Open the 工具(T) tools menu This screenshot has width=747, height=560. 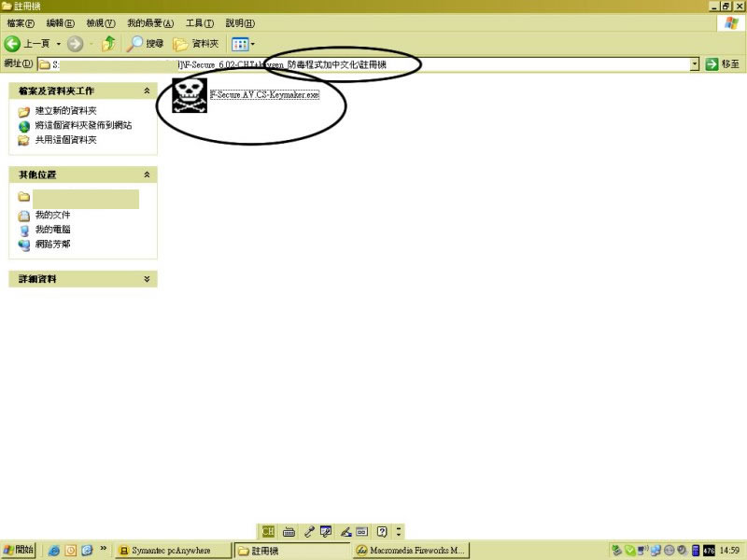(x=200, y=23)
